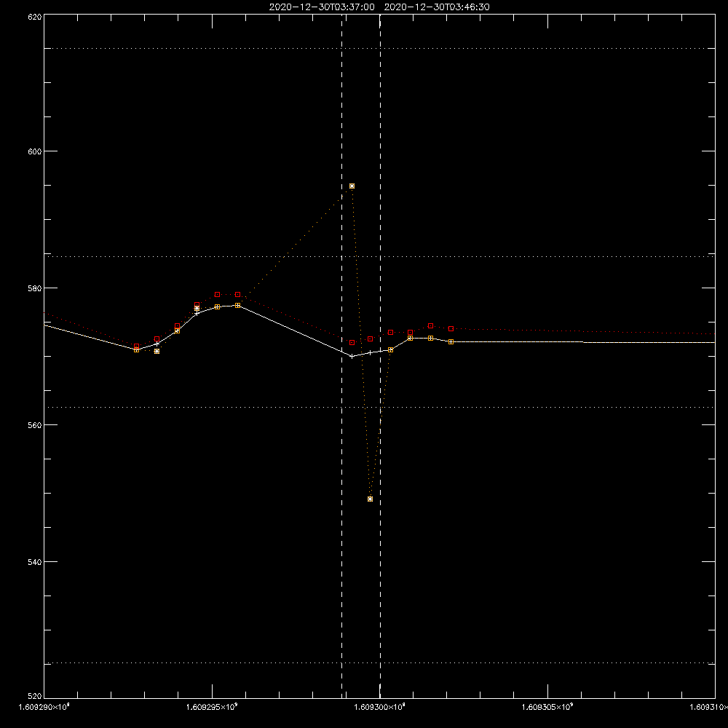Image resolution: width=728 pixels, height=728 pixels.
Task: Click the horizontal dotted threshold line near 615
Action: tap(379, 48)
